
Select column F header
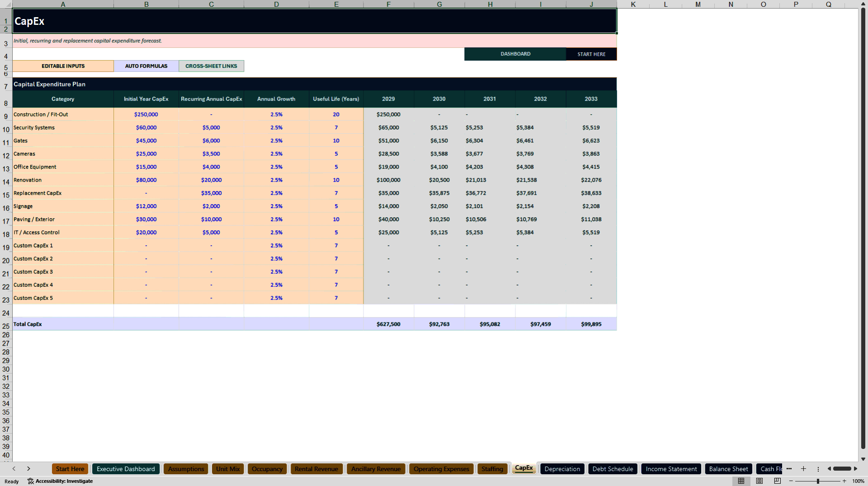click(x=388, y=4)
